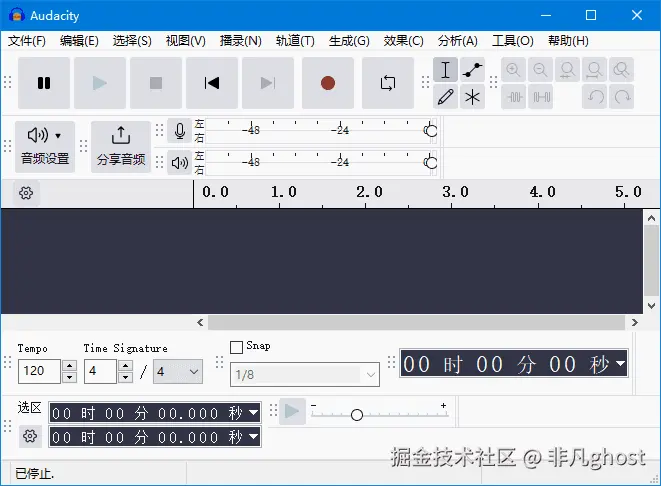Click the Audacity headphones title bar icon
This screenshot has height=486, width=661.
[16, 15]
